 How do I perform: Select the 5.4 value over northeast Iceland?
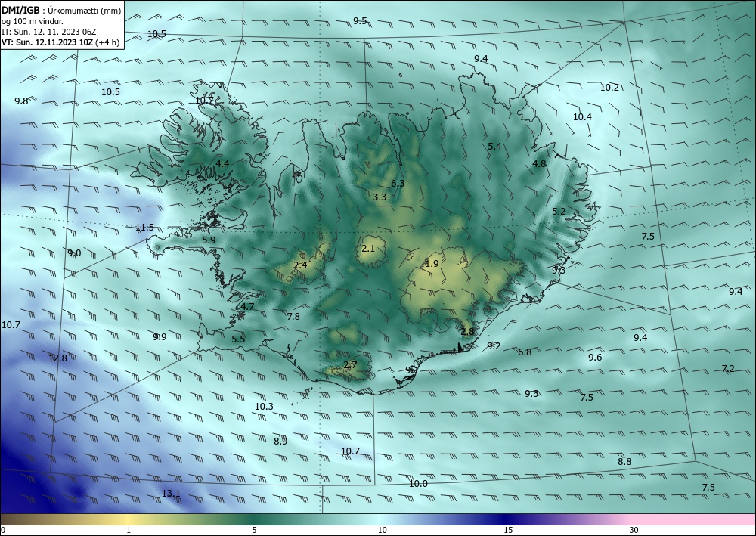click(x=494, y=146)
